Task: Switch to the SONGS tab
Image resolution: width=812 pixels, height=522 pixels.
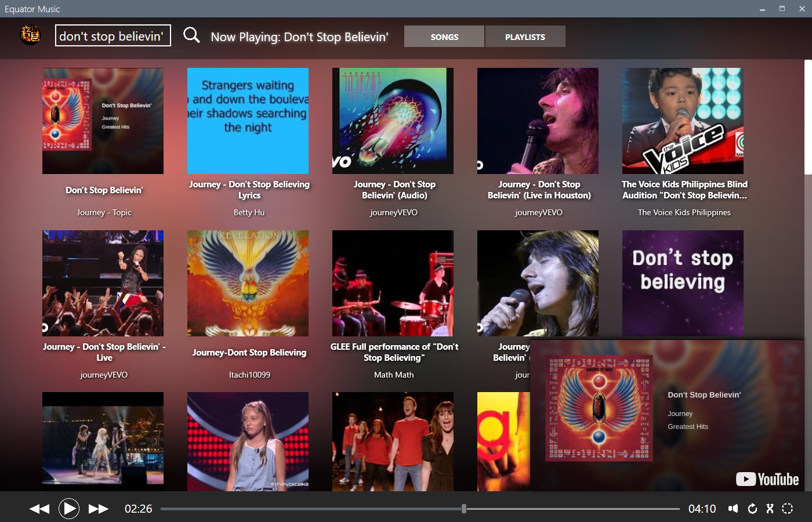Action: [444, 36]
